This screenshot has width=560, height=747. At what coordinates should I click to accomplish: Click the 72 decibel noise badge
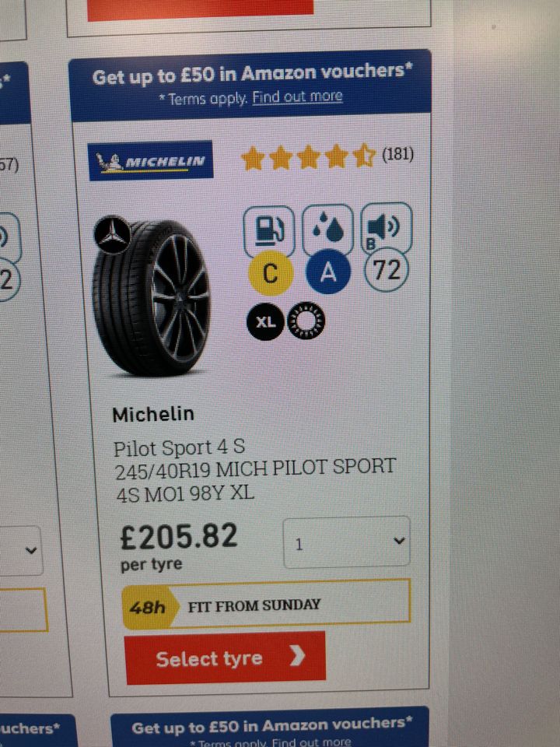(387, 270)
